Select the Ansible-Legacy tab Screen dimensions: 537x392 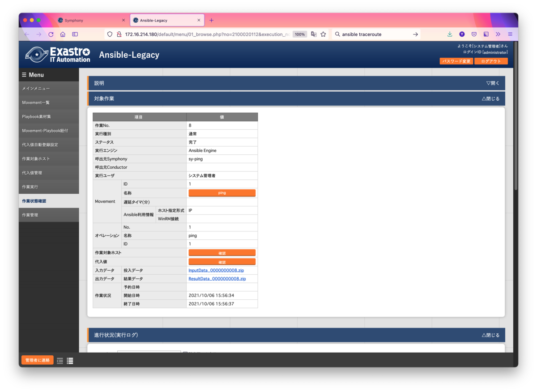167,20
